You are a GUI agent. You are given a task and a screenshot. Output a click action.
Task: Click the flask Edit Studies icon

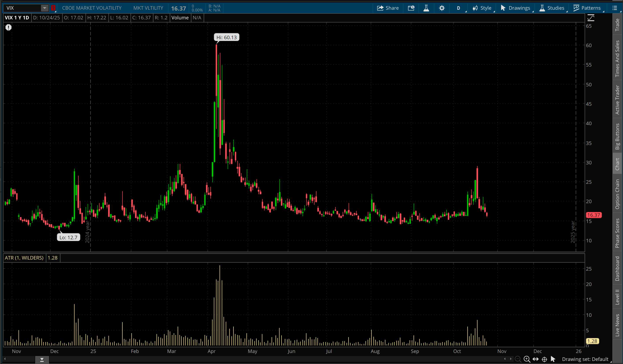[426, 8]
